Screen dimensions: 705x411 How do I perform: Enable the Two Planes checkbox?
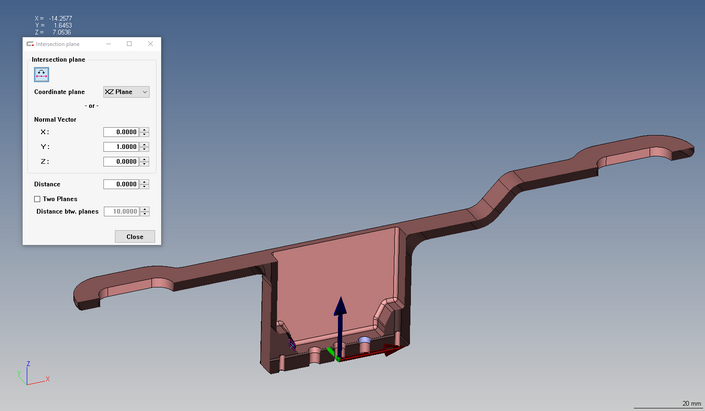(37, 199)
